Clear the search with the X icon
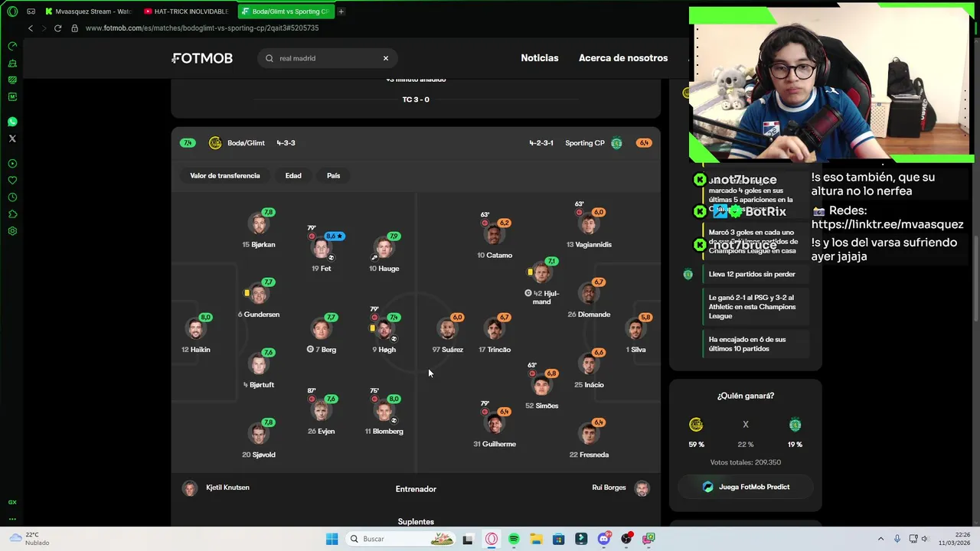Viewport: 980px width, 551px height. click(386, 58)
